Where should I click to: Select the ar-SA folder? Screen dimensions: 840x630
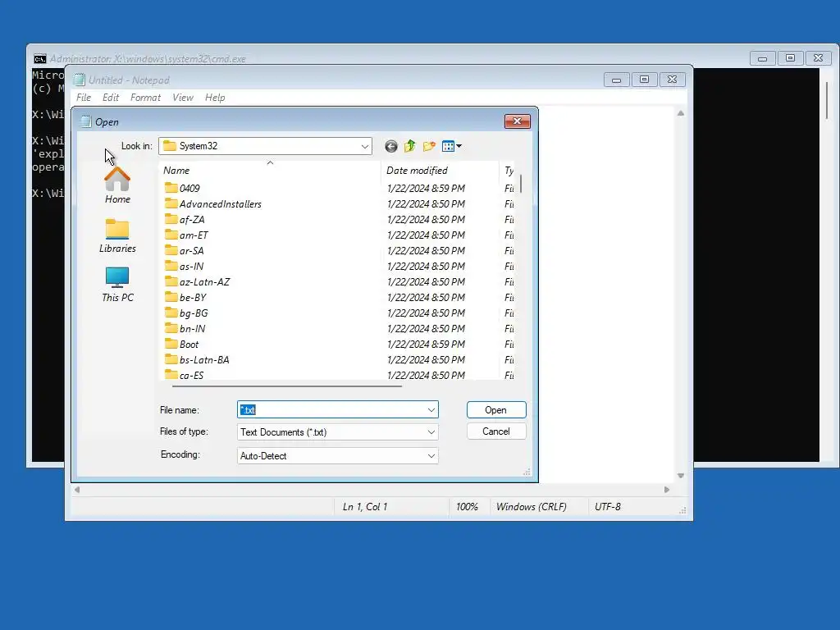[x=184, y=250]
